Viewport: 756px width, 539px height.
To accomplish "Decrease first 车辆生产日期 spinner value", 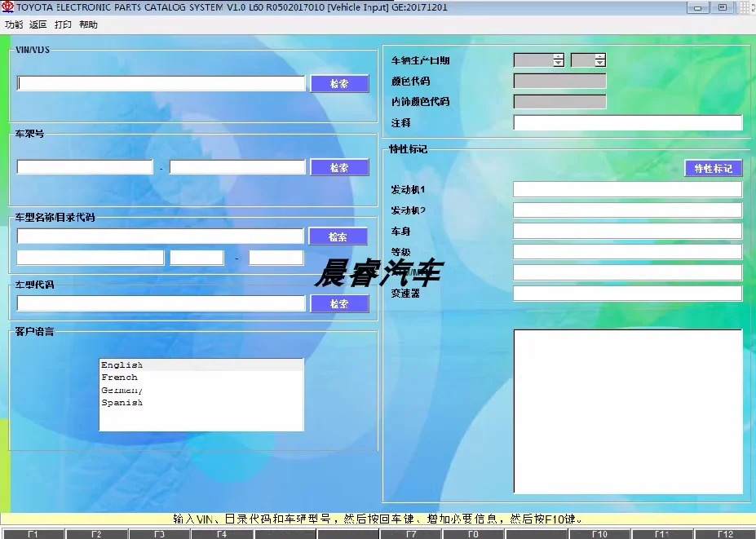I will click(559, 64).
